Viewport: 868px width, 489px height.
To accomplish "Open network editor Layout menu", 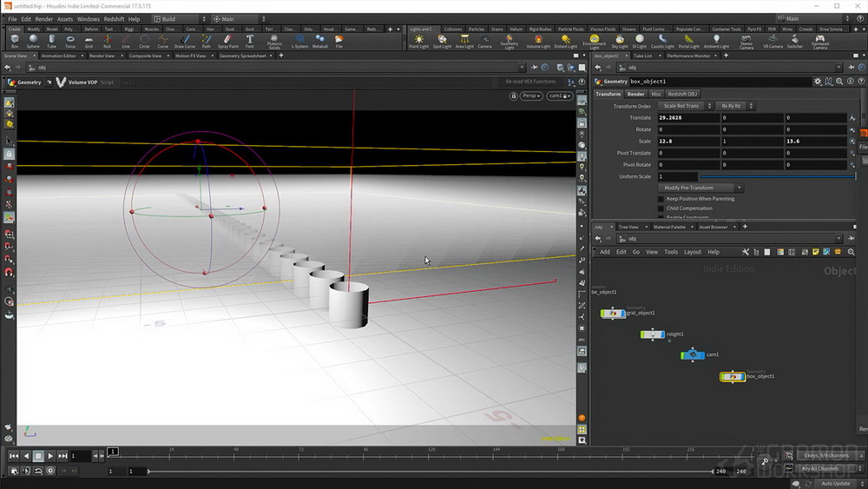I will 692,252.
